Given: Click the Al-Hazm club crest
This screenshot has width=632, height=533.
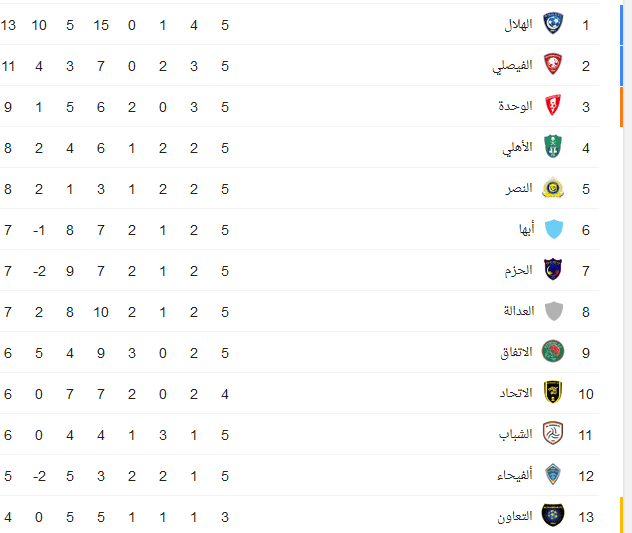Looking at the screenshot, I should pos(553,270).
